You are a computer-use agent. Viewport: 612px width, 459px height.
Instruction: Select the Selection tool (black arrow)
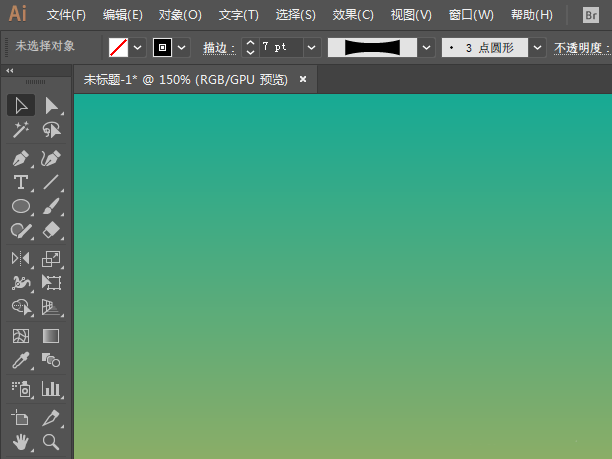pos(21,105)
